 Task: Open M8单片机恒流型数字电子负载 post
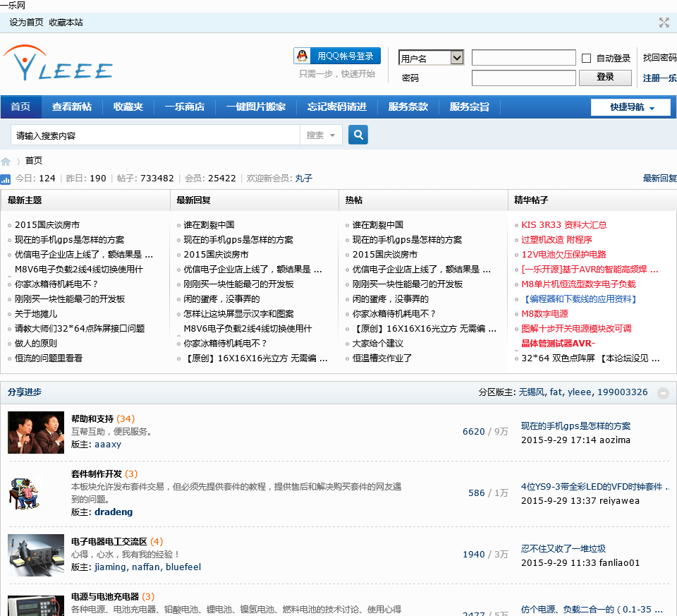pyautogui.click(x=578, y=284)
